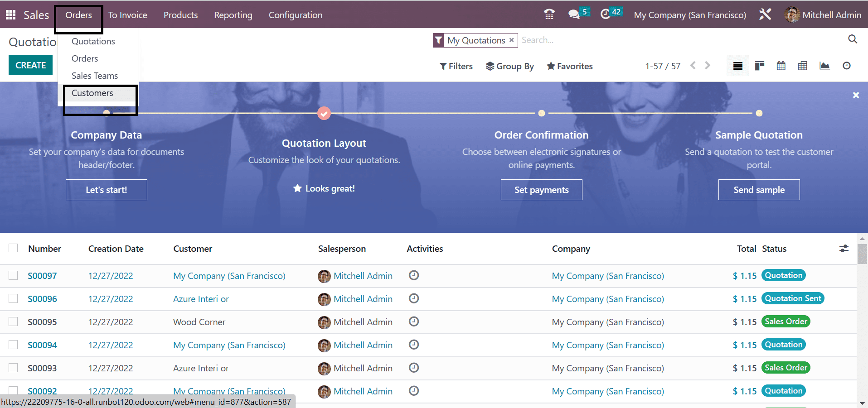Open the Orders menu
The image size is (868, 408).
(x=78, y=15)
